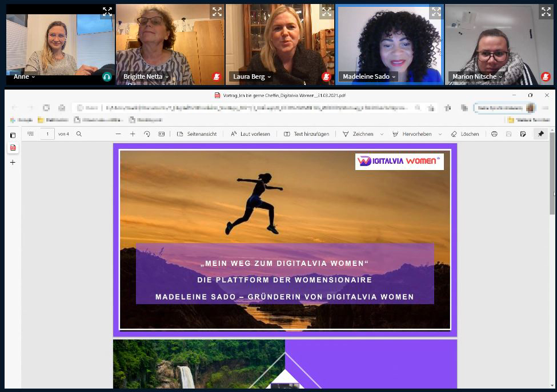The image size is (557, 392).
Task: Toggle the PDF table of contents panel
Action: click(30, 134)
